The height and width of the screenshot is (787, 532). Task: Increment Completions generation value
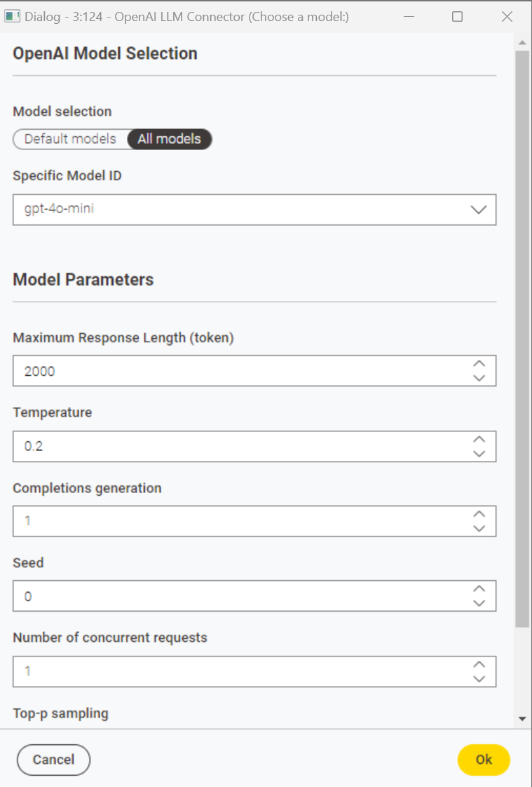479,514
